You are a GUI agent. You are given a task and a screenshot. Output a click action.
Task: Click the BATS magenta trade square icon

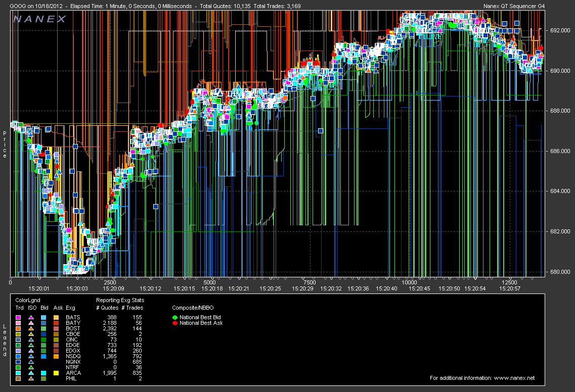pyautogui.click(x=18, y=317)
